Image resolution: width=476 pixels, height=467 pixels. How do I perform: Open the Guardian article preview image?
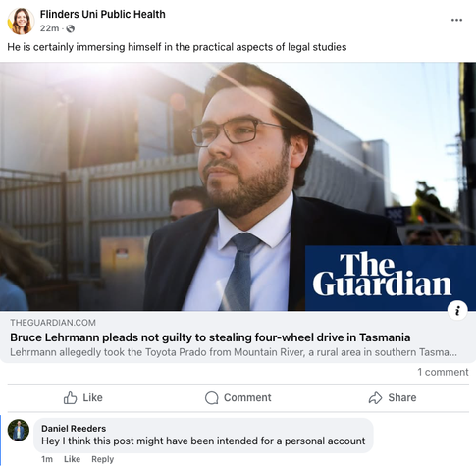238,186
